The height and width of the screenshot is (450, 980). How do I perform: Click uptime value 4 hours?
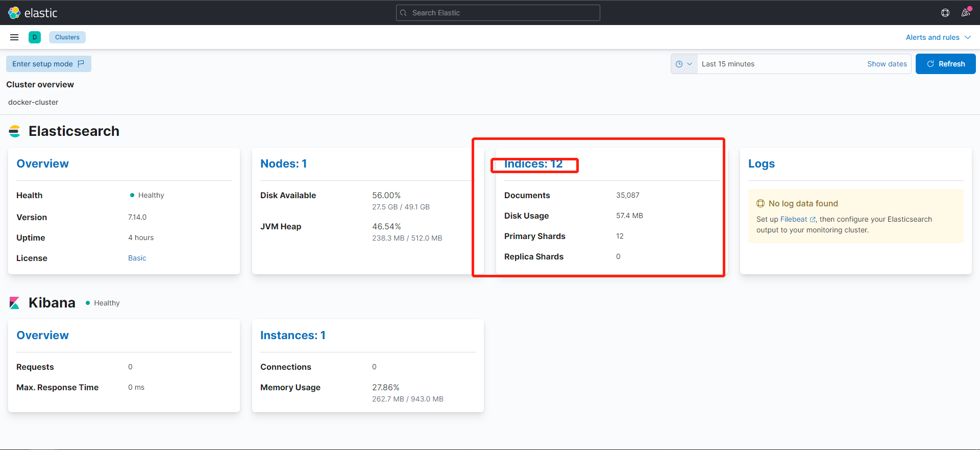(141, 238)
